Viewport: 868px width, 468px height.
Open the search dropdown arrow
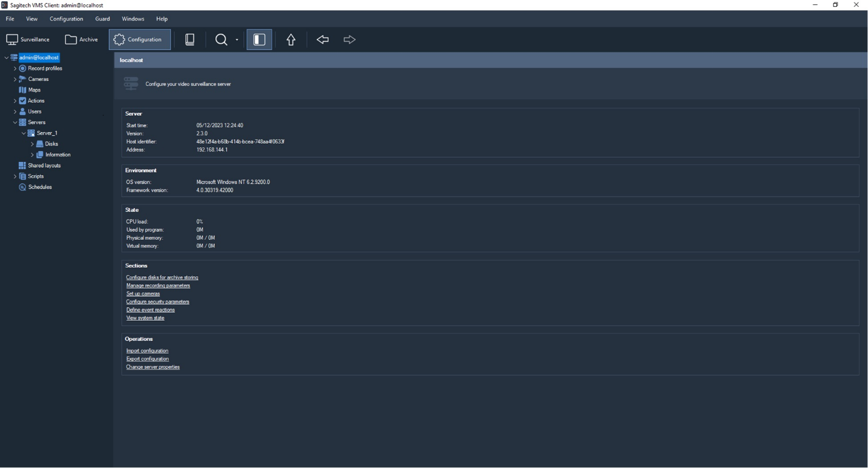click(237, 40)
